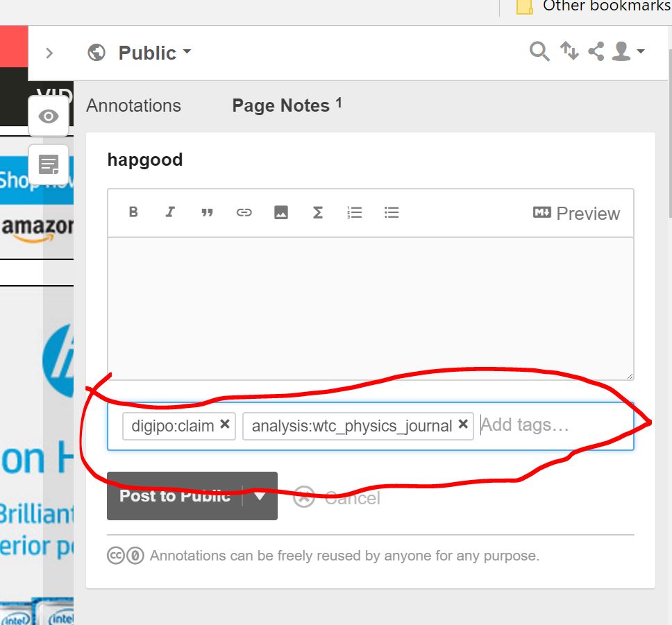Insert math formula with sigma icon
The width and height of the screenshot is (672, 625).
point(317,212)
